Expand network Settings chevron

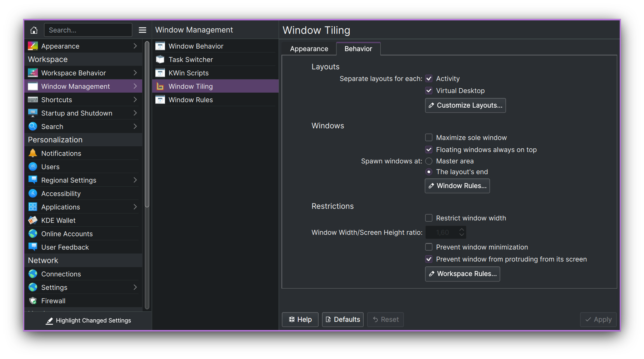point(135,287)
